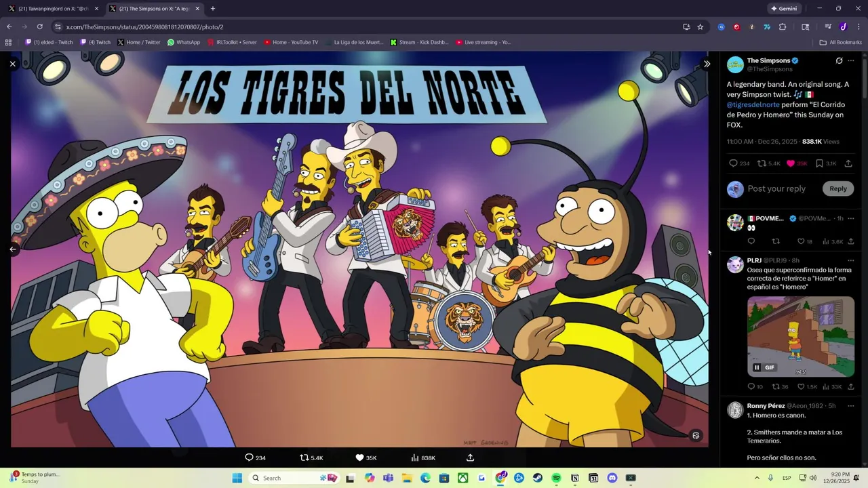Click the reply icon below the photo
The width and height of the screenshot is (868, 488).
pyautogui.click(x=249, y=457)
